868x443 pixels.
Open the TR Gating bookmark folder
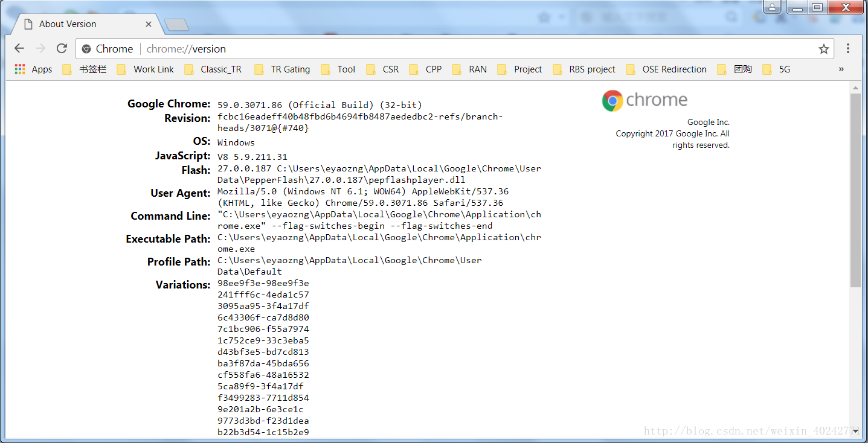(283, 69)
